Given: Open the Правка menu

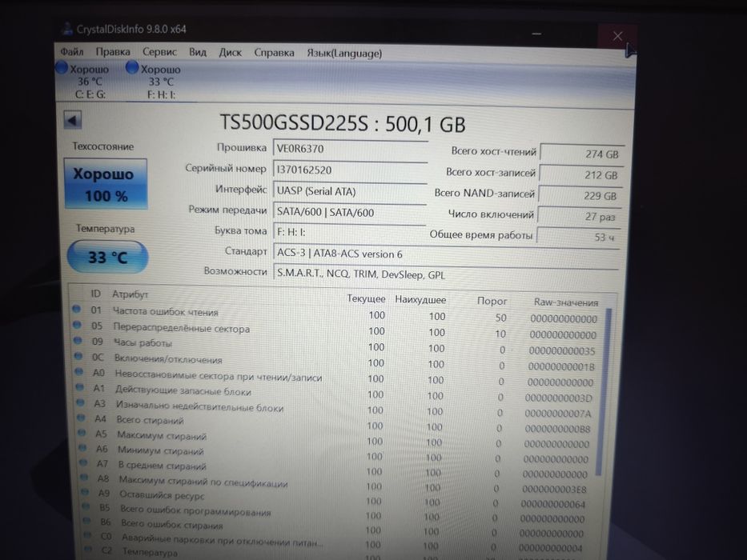Looking at the screenshot, I should click(113, 51).
